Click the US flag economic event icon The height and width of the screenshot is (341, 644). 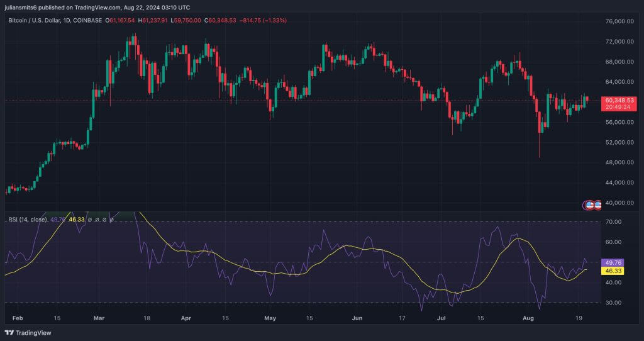590,205
